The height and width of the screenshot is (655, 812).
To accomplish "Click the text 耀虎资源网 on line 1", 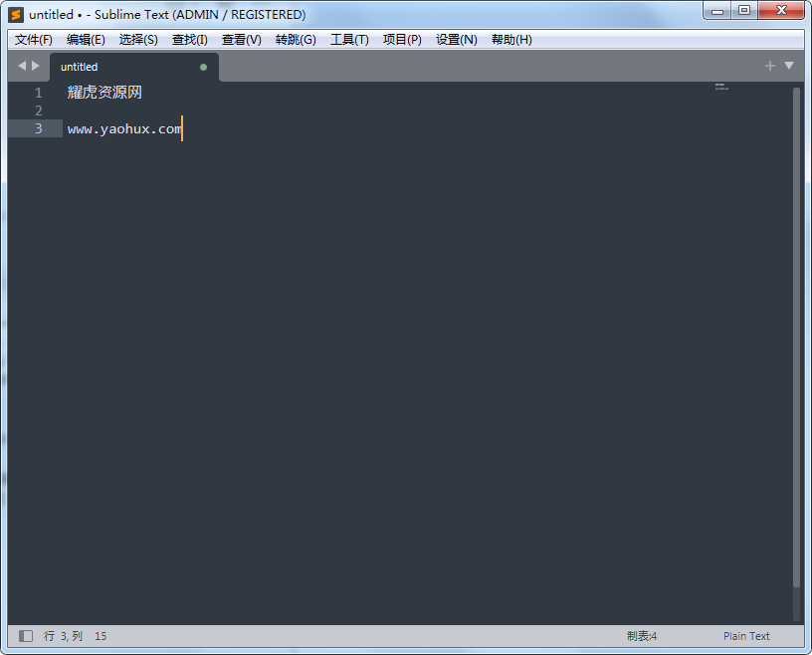I will [x=104, y=93].
